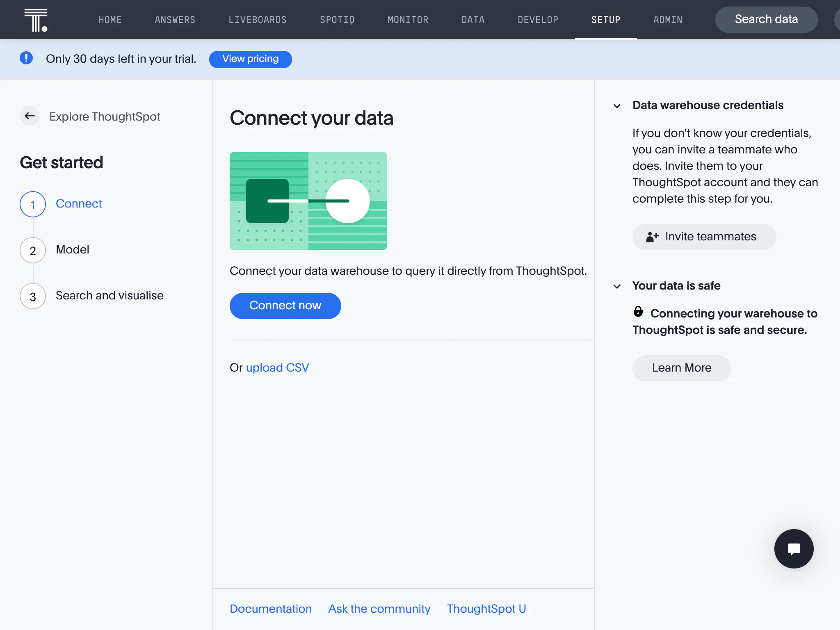Switch to the Admin tab
840x630 pixels.
tap(668, 20)
